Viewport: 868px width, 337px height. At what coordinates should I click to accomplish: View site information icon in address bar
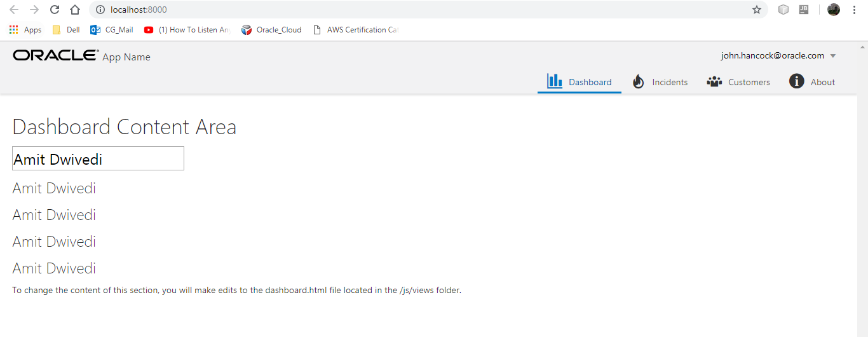pyautogui.click(x=100, y=10)
